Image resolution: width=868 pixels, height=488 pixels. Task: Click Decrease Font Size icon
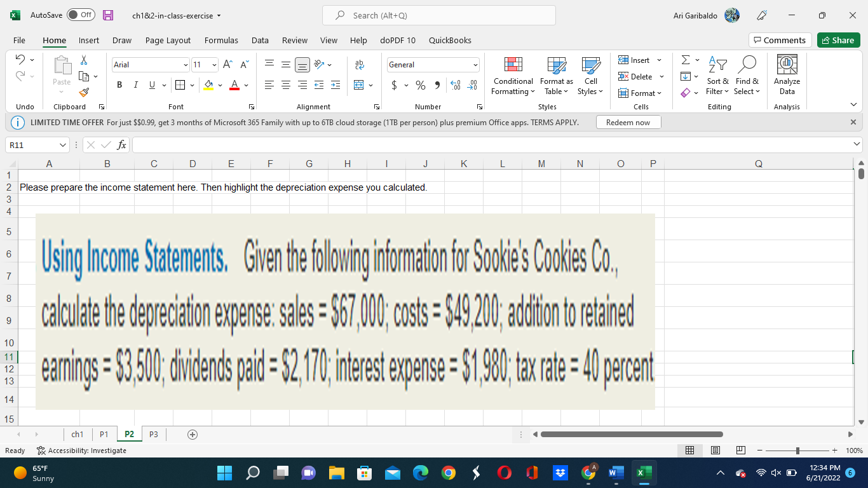244,65
